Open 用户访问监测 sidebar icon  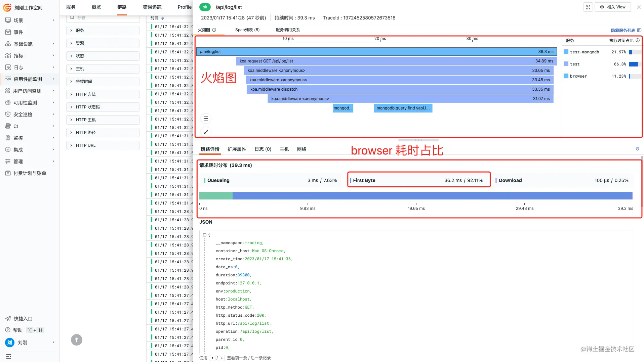8,91
